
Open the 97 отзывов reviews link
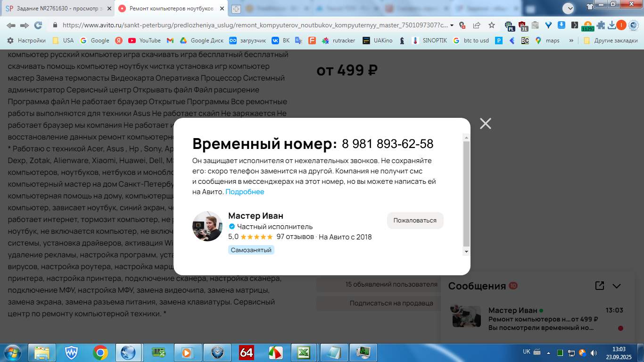click(295, 237)
